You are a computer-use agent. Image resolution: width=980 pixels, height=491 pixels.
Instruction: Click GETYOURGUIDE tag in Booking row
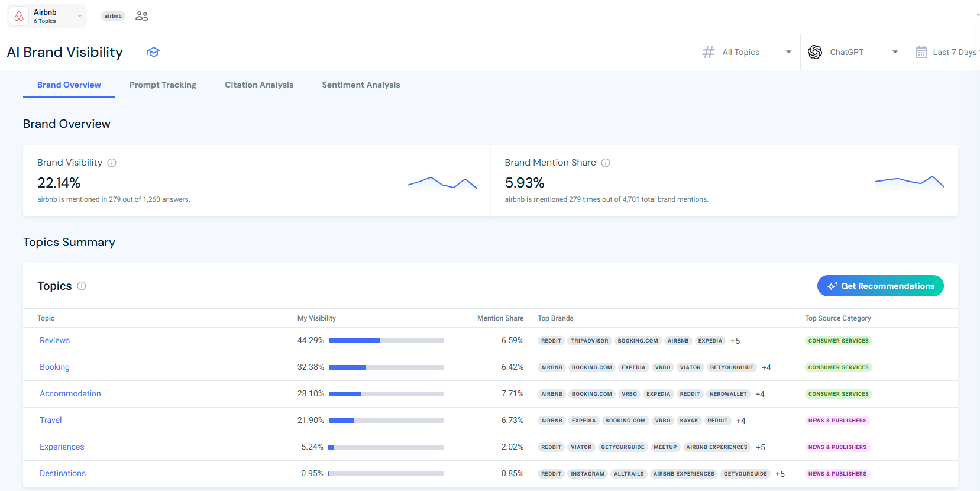tap(732, 367)
